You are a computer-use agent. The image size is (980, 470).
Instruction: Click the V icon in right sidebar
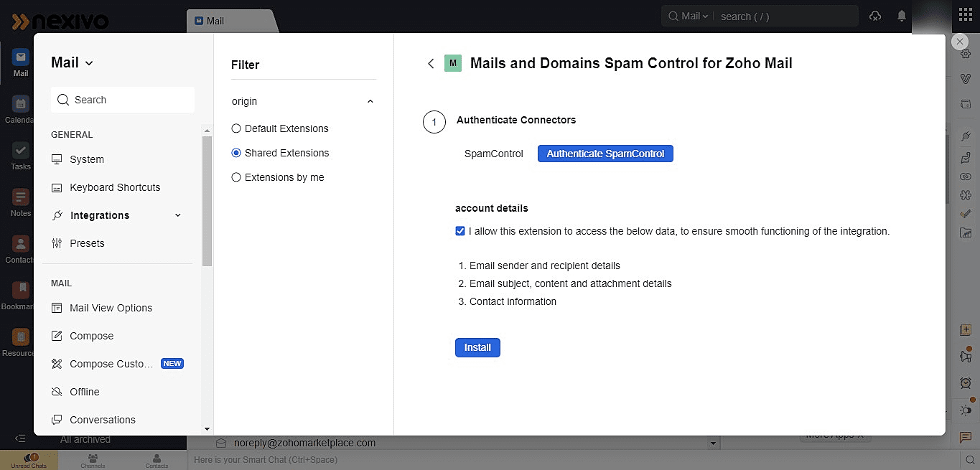(966, 78)
